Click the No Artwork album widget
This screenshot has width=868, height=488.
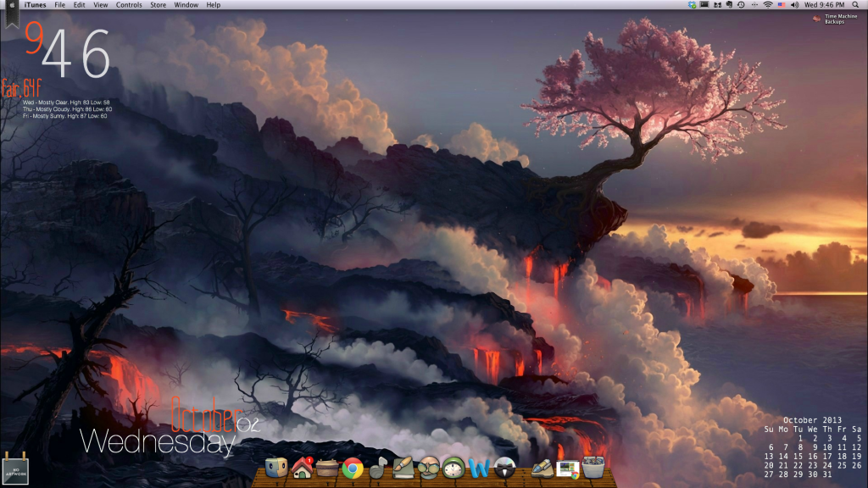15,471
